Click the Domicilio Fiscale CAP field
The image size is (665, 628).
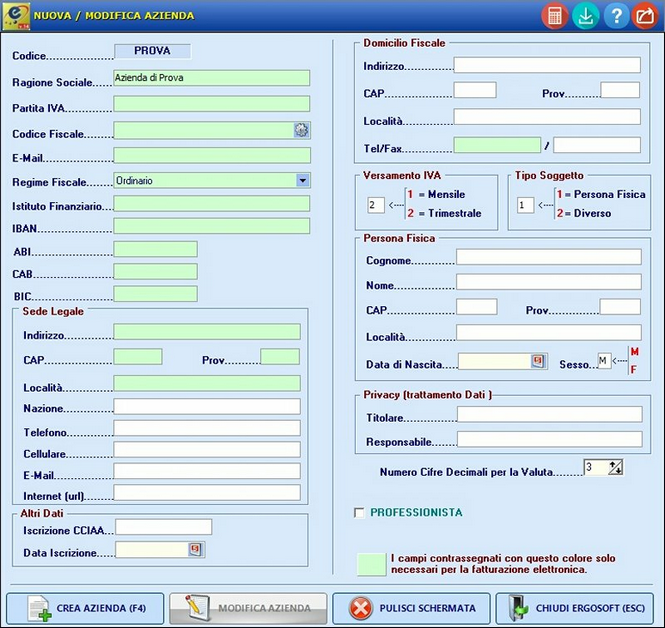[475, 90]
